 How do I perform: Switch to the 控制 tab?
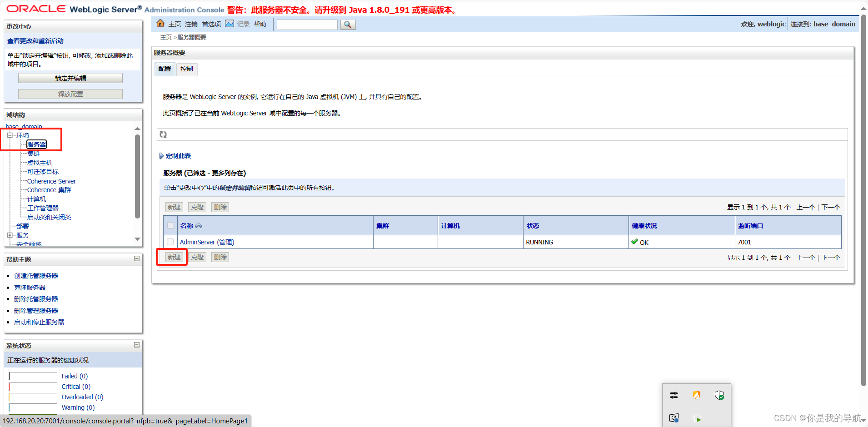pos(186,69)
